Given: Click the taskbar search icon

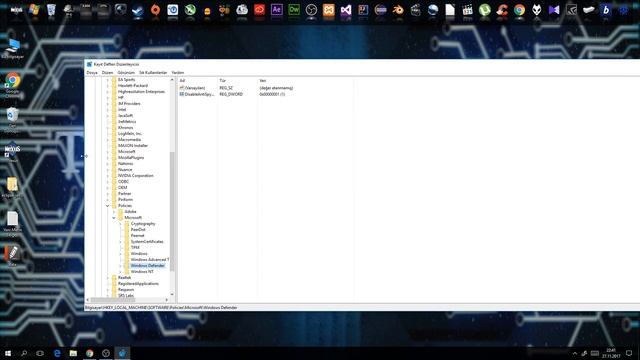Looking at the screenshot, I should pyautogui.click(x=24, y=353).
